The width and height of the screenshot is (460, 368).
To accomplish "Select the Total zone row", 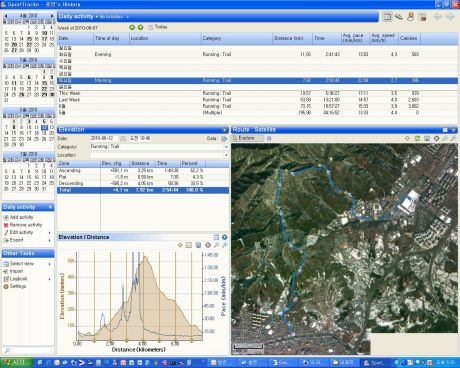I will pos(143,190).
